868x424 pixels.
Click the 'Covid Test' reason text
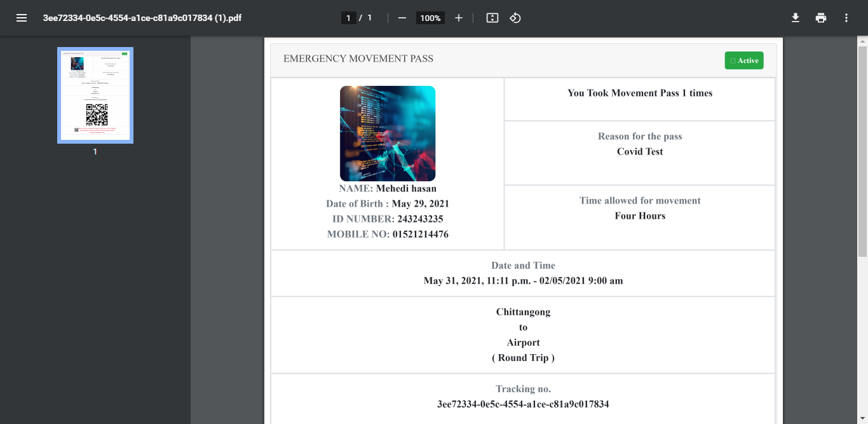(640, 151)
